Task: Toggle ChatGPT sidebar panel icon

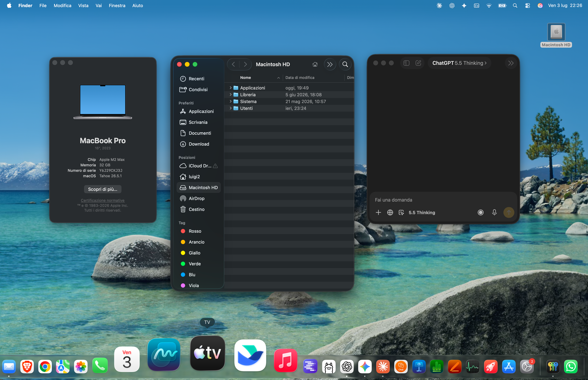Action: click(x=406, y=63)
